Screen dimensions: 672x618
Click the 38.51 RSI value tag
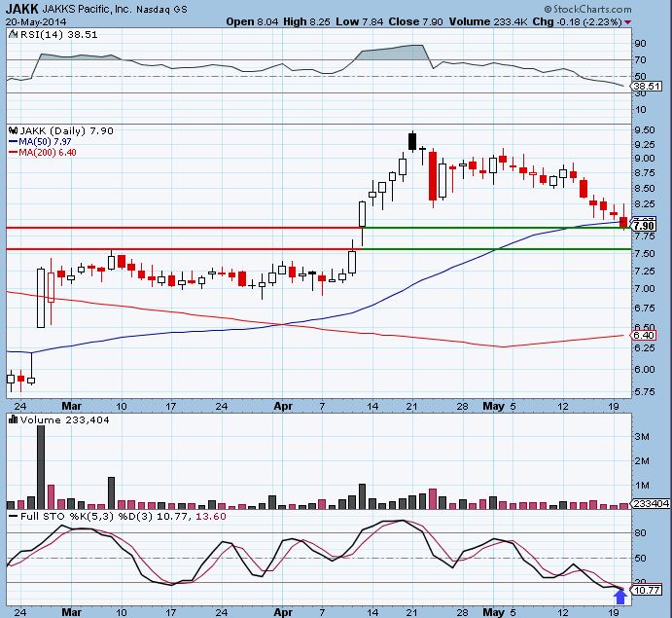click(647, 87)
